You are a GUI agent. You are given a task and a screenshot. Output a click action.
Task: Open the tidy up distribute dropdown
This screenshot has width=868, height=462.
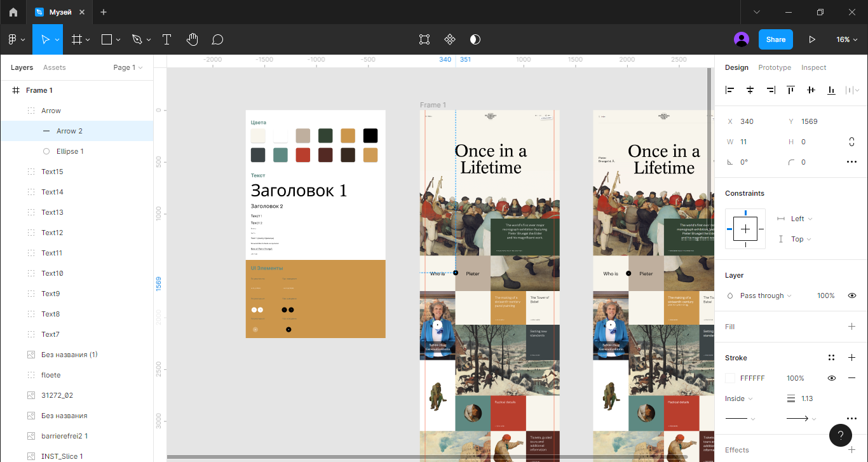coord(852,90)
